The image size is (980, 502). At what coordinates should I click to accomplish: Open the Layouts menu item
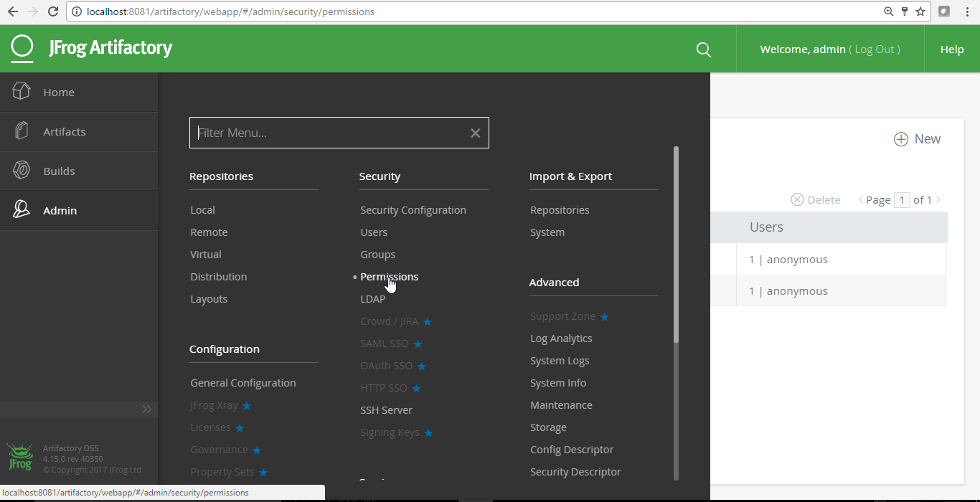coord(209,299)
